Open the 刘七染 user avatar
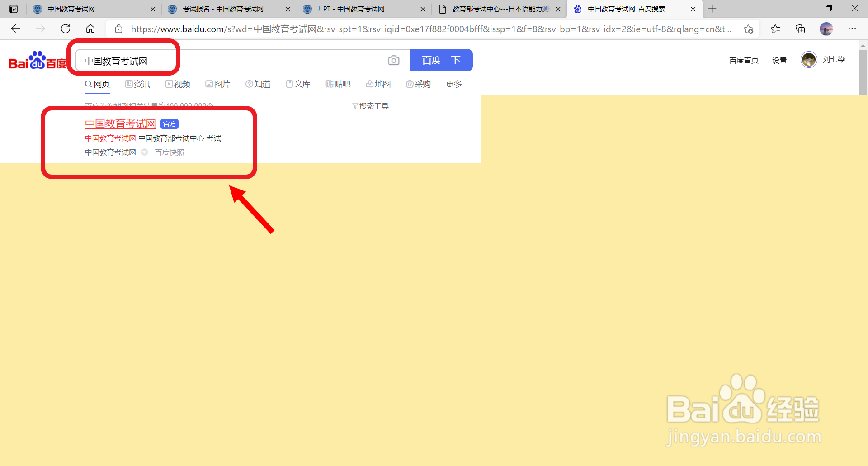 [809, 59]
